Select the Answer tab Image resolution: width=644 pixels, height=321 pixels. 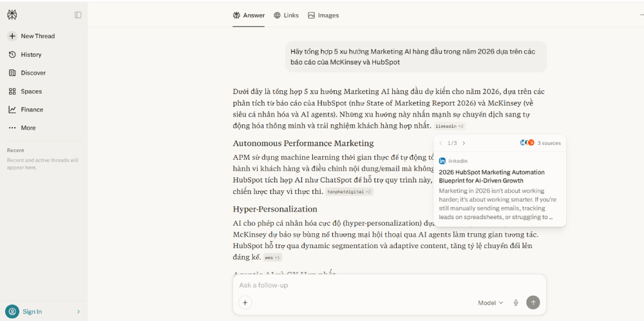[249, 15]
